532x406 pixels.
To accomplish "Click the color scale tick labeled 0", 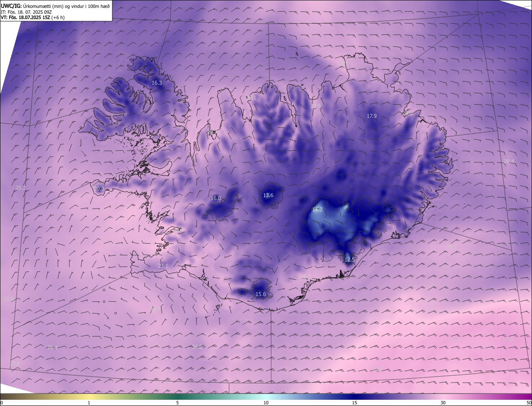I will [2, 403].
